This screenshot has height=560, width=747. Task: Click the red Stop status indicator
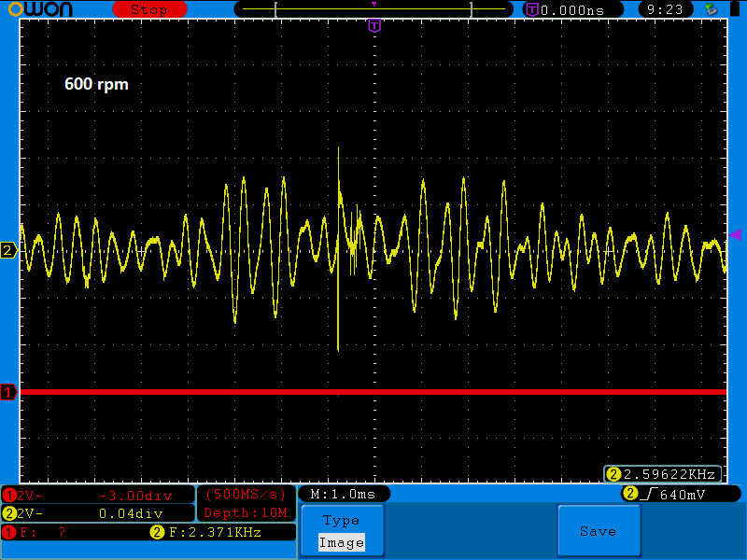148,9
